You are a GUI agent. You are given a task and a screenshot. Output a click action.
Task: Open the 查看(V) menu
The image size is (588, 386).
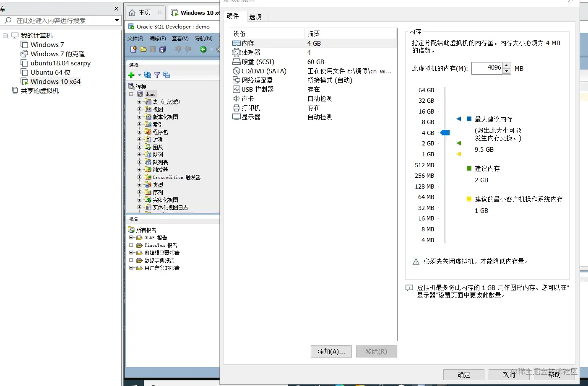pyautogui.click(x=180, y=38)
